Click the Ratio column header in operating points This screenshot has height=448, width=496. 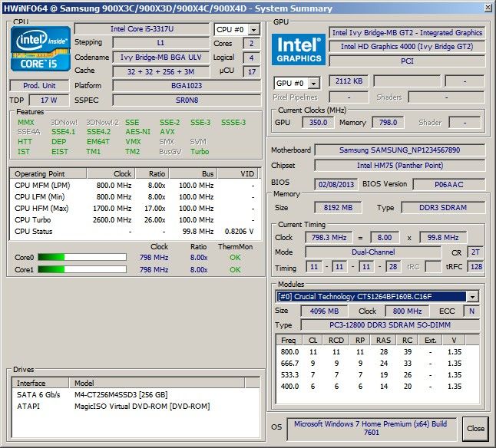tap(152, 174)
